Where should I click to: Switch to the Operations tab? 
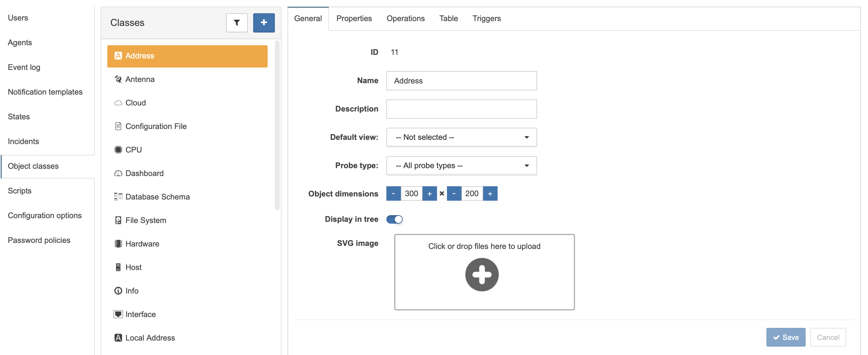(405, 18)
